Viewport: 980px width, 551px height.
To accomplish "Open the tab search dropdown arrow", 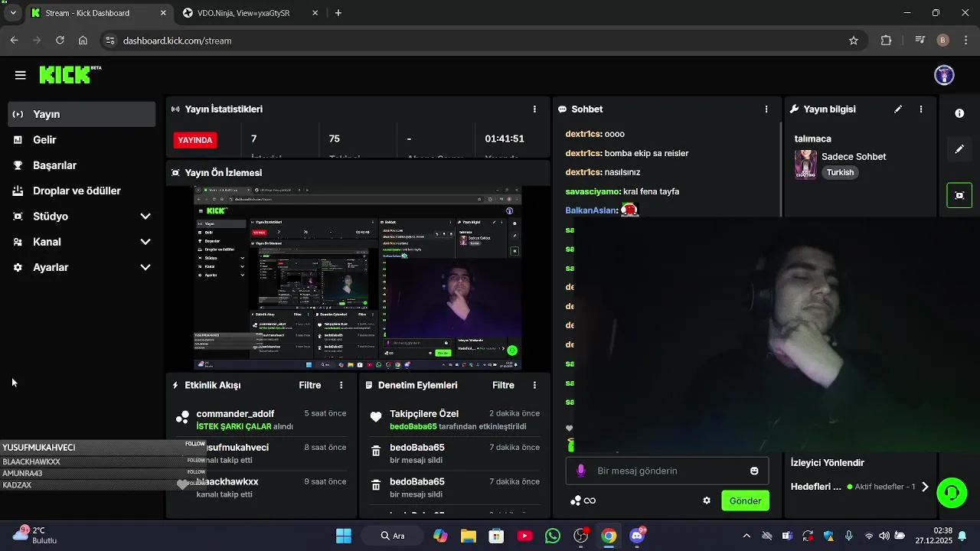I will 12,13.
